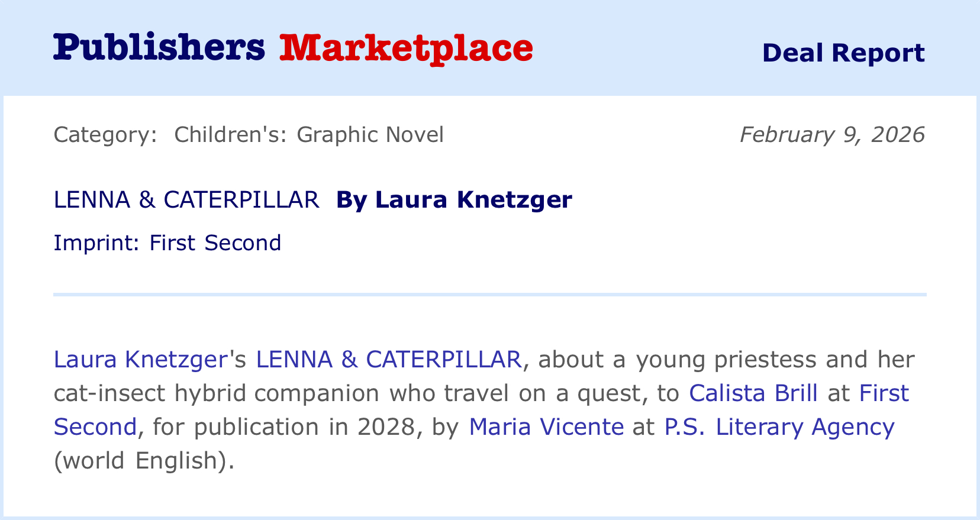Select the Children's: Graphic Novel category
The height and width of the screenshot is (520, 980).
pos(308,135)
